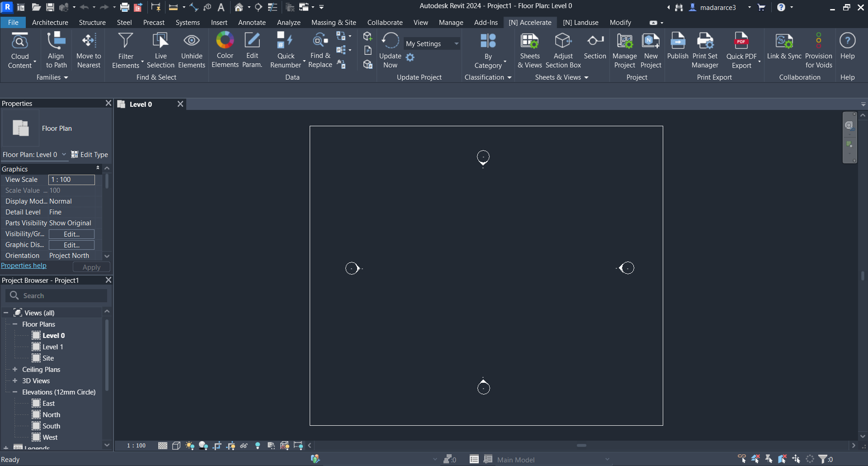This screenshot has height=466, width=868.
Task: Open Manage Project tool
Action: pyautogui.click(x=625, y=50)
